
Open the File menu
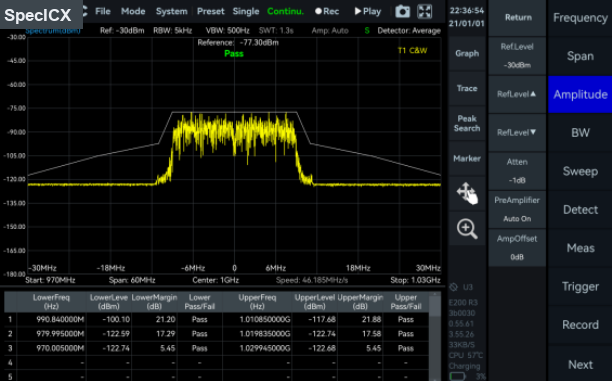click(103, 11)
